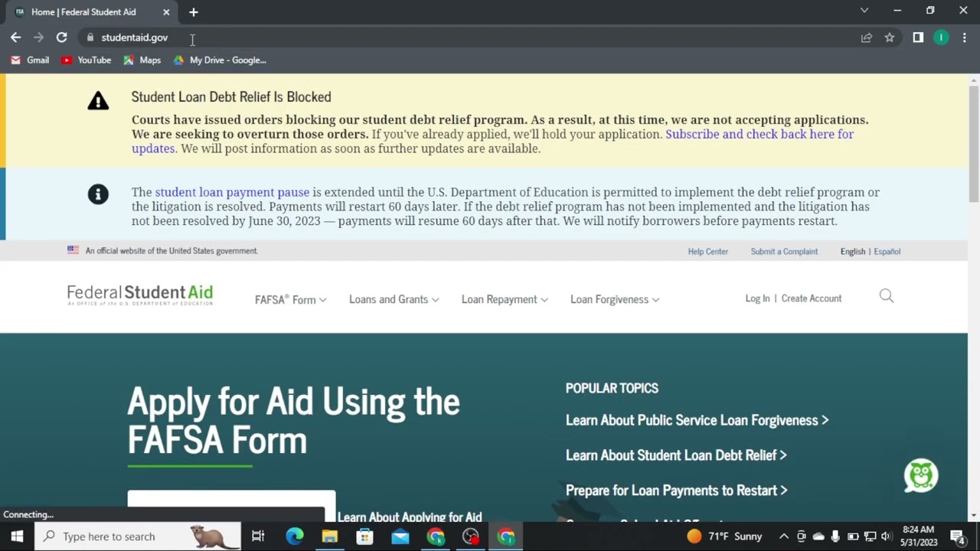Open Mail app from taskbar

[400, 536]
